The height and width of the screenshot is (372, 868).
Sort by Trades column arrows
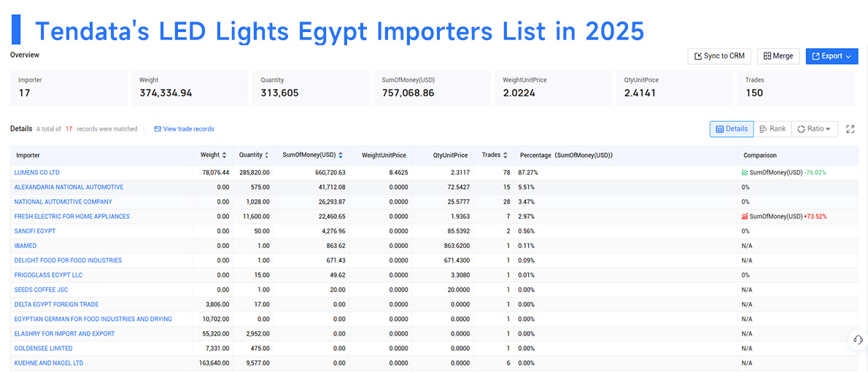[505, 155]
